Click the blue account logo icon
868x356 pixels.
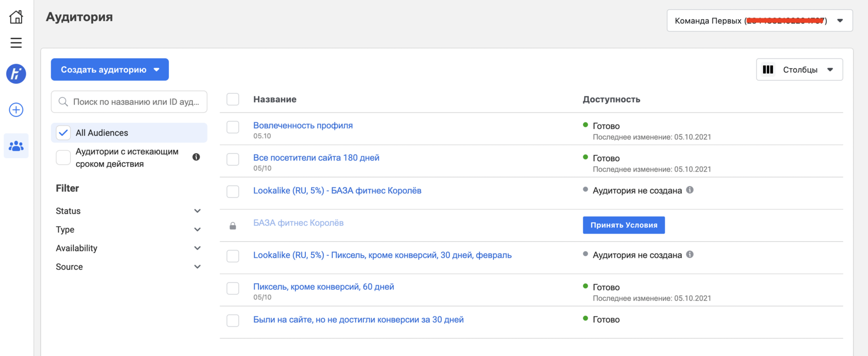coord(16,74)
